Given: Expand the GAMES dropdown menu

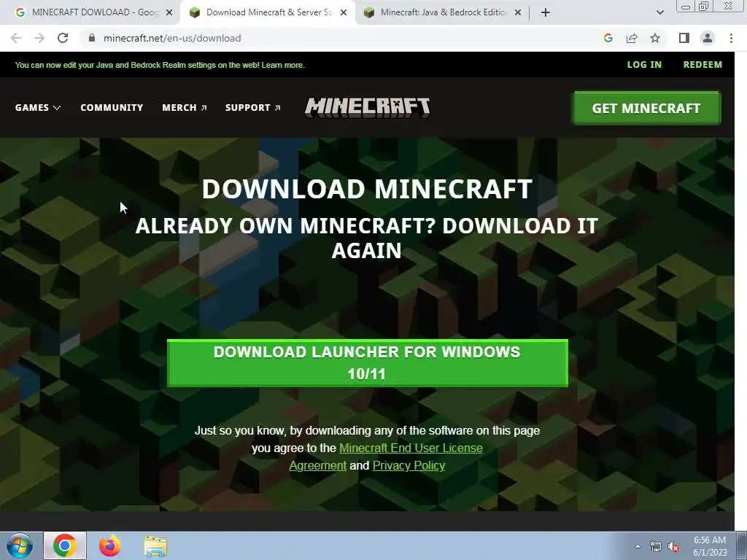Looking at the screenshot, I should pos(38,108).
